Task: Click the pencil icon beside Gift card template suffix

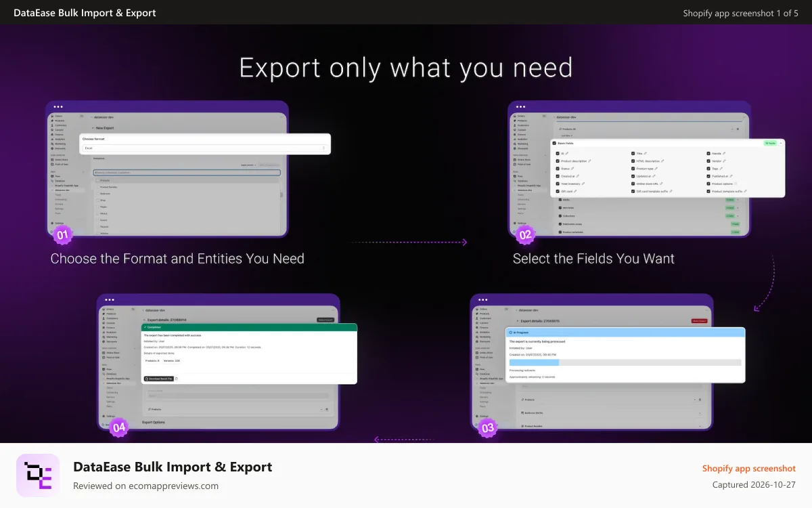Action: (x=671, y=191)
